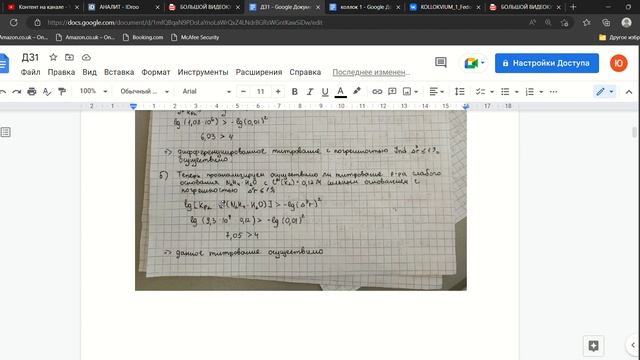Open text color picker
The image size is (640, 360).
coord(340,92)
